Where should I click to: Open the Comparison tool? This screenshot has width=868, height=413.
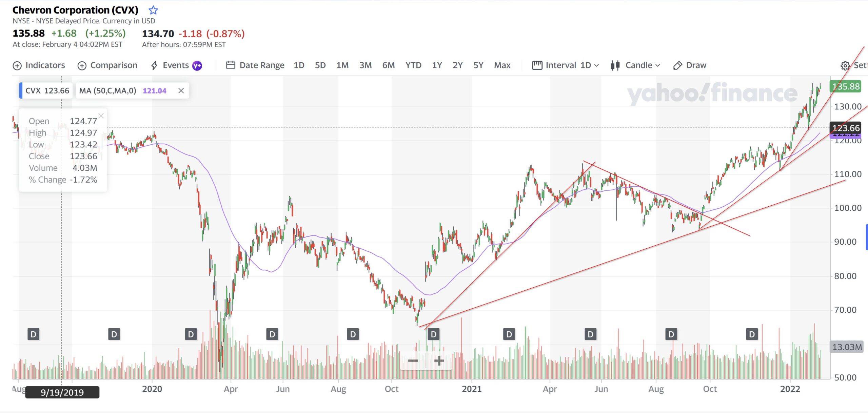coord(107,65)
